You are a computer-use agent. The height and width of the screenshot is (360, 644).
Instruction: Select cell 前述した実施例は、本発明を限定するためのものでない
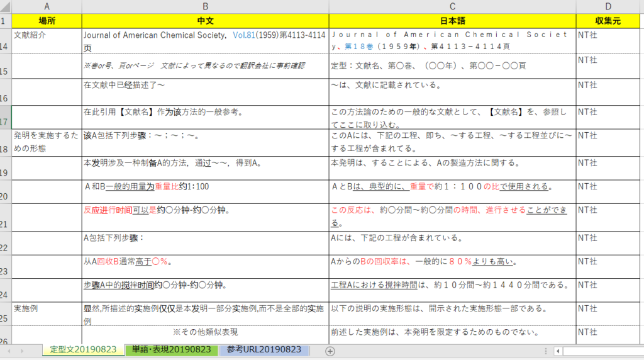(x=452, y=335)
